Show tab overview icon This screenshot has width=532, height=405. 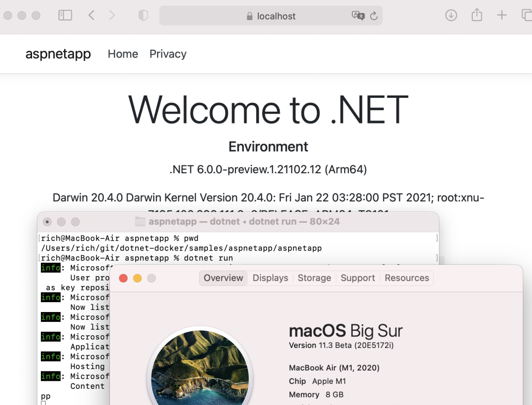[x=527, y=15]
